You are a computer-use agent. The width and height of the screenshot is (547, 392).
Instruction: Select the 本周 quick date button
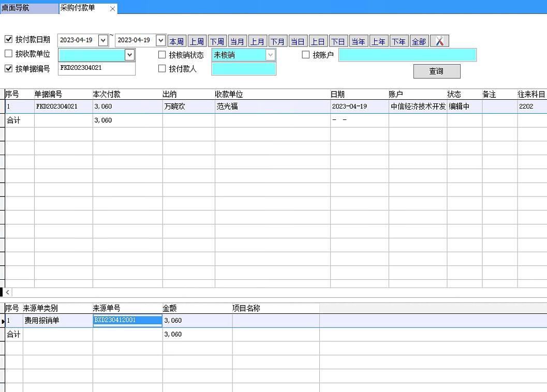click(176, 41)
